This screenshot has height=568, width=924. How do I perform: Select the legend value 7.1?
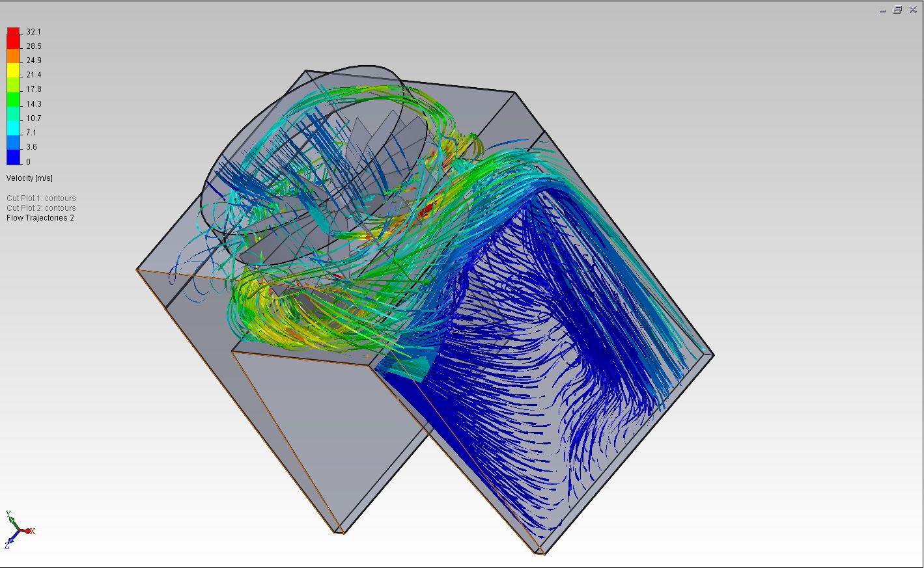31,133
